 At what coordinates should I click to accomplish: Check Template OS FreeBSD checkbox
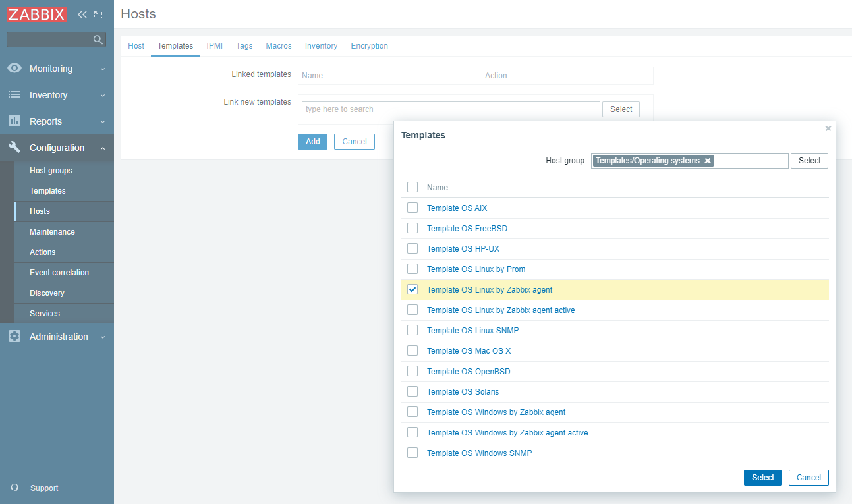click(412, 228)
